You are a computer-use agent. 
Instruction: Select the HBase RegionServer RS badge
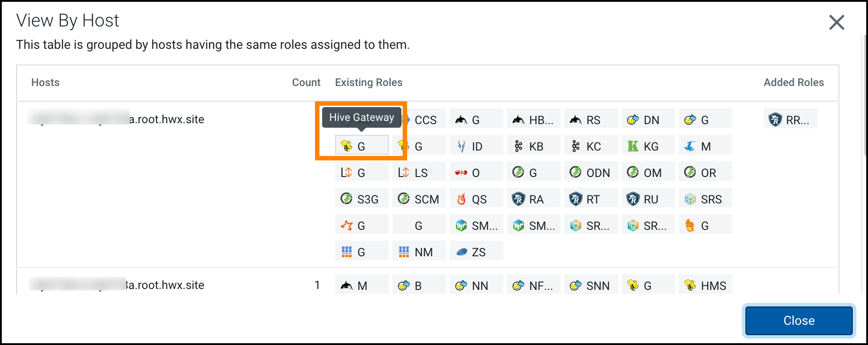point(591,119)
